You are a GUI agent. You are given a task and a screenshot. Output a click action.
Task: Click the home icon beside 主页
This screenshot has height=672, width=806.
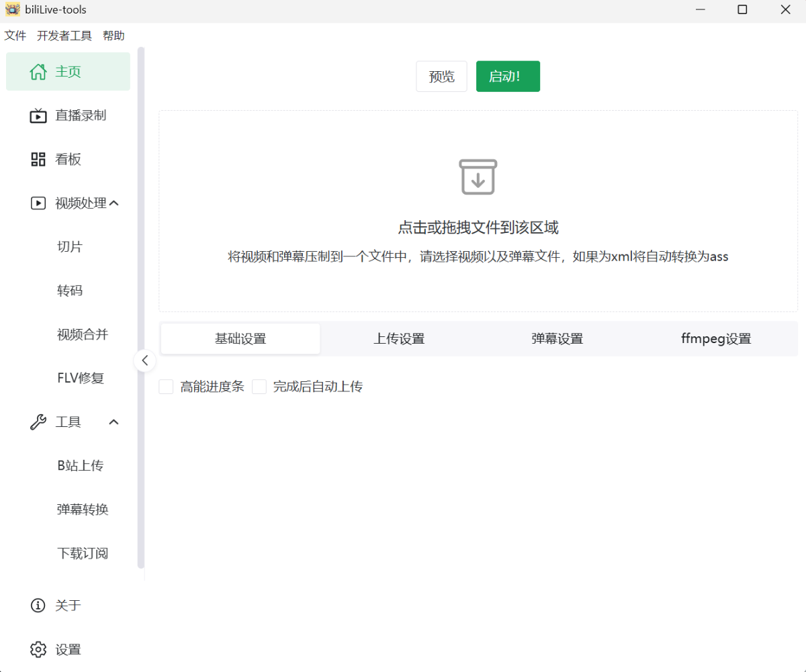click(x=38, y=72)
